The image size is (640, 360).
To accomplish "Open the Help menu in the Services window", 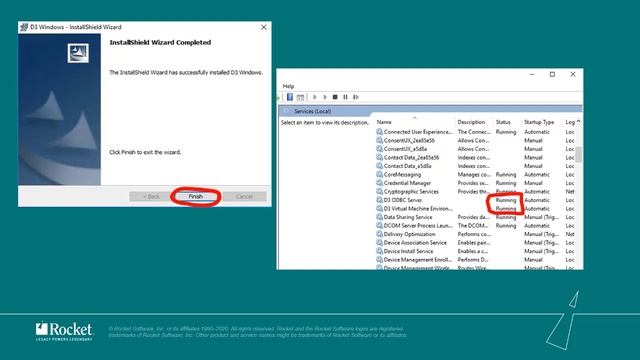I will point(288,86).
